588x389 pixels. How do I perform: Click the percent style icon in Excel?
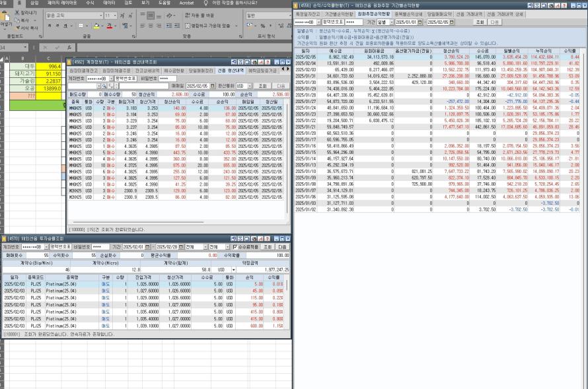[263, 26]
